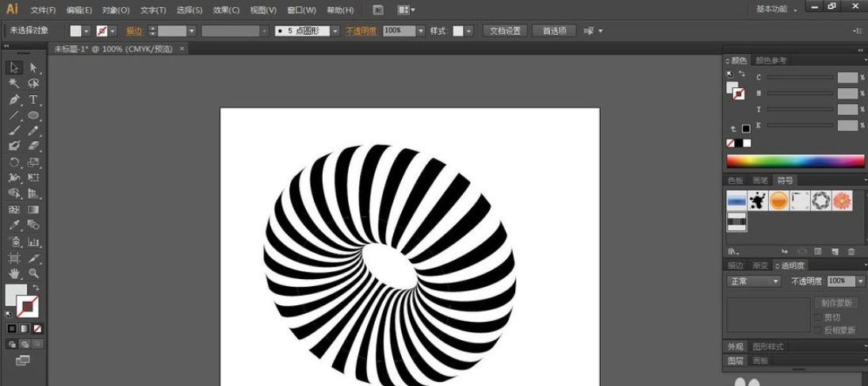The image size is (868, 386).
Task: Open the 效果(C) menu
Action: 227,10
